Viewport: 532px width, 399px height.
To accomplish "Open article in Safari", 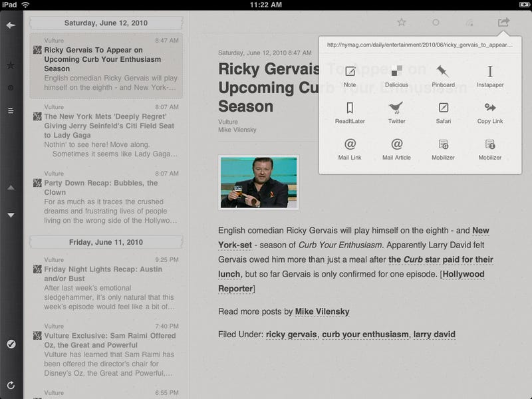I will pos(443,113).
